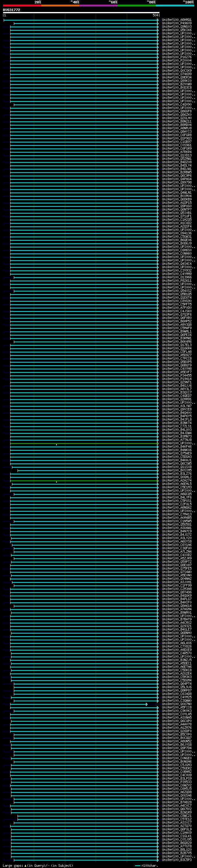Viewport: 197px width, 868px height.
Task: Select the UniRef100_C4QV90 label
Action: pos(177,104)
